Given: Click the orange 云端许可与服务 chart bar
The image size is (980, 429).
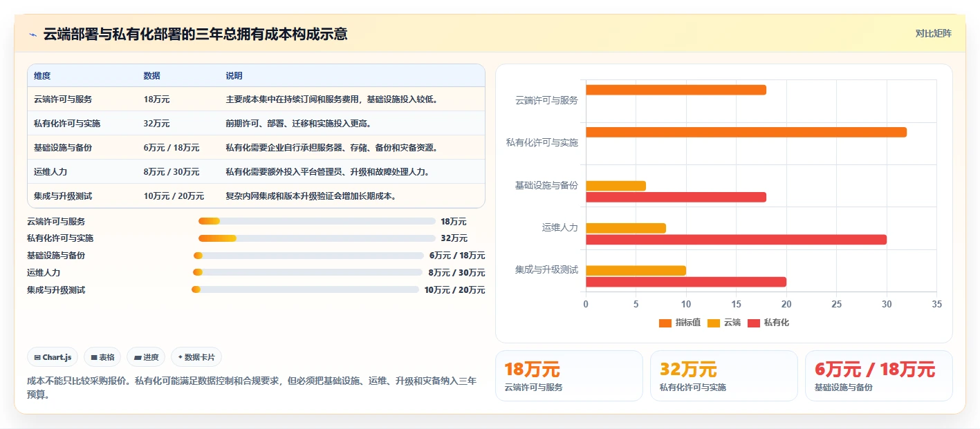Looking at the screenshot, I should (x=676, y=90).
